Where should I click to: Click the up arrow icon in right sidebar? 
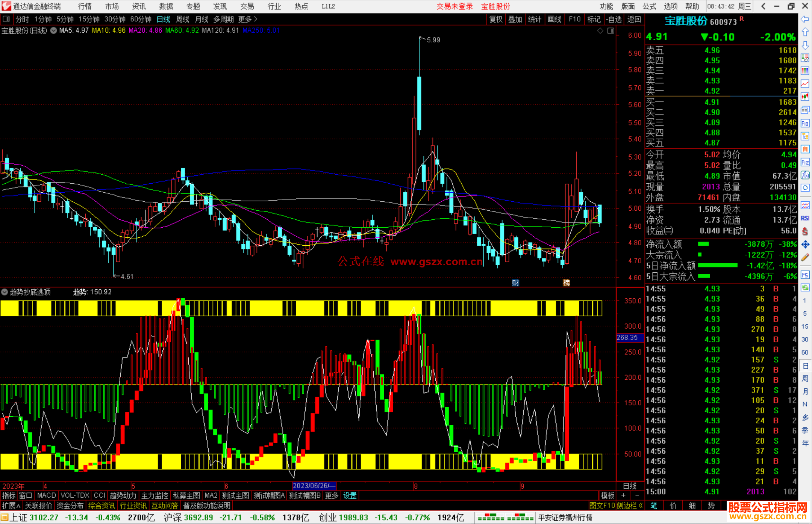pyautogui.click(x=805, y=32)
